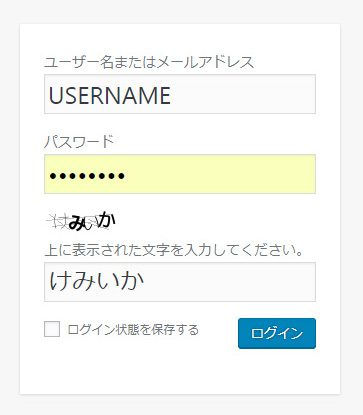The width and height of the screenshot is (363, 415).
Task: Click the ログイン button
Action: (277, 333)
